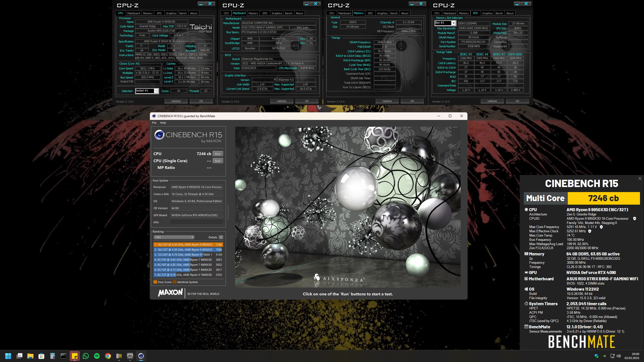
Task: Click the EXPO-6000 column header in Timings Table
Action: point(515,54)
